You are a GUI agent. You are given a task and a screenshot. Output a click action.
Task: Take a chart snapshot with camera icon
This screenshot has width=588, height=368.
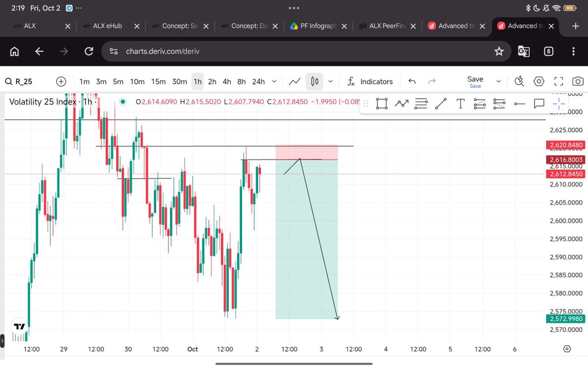click(x=578, y=81)
